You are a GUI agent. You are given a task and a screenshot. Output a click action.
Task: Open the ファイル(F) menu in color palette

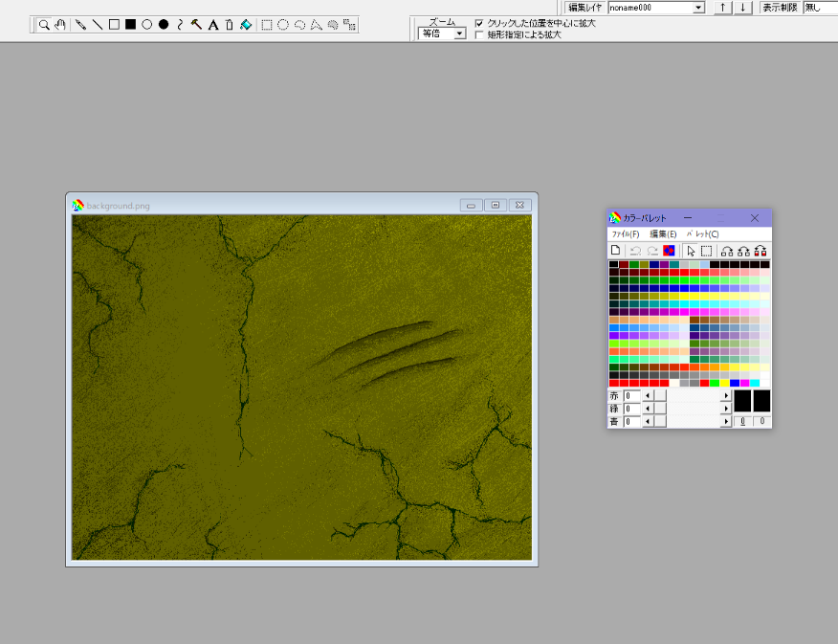point(626,234)
